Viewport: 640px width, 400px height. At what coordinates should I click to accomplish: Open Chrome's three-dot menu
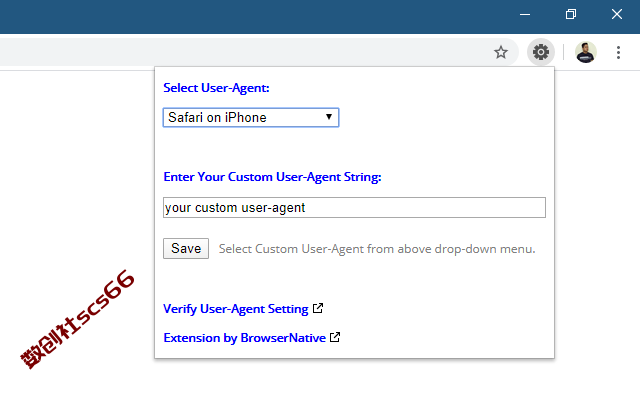tap(618, 52)
